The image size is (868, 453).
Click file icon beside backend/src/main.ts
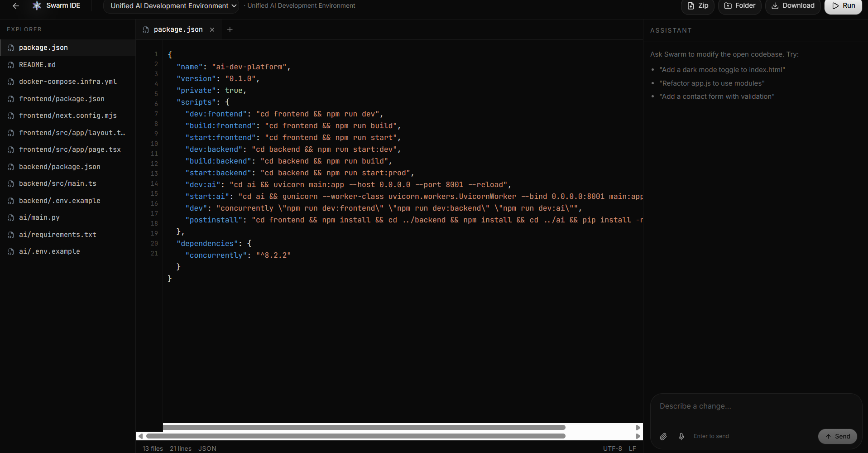[x=11, y=183]
